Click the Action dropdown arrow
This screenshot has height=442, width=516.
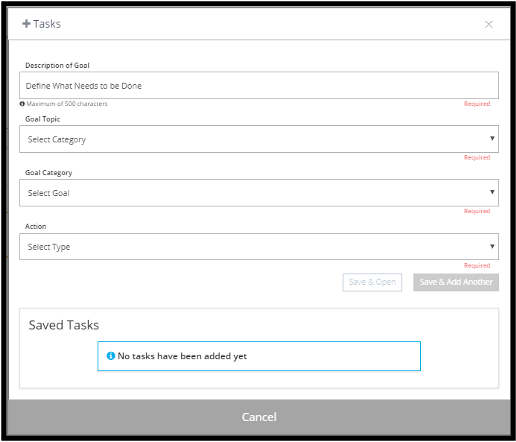pos(492,246)
